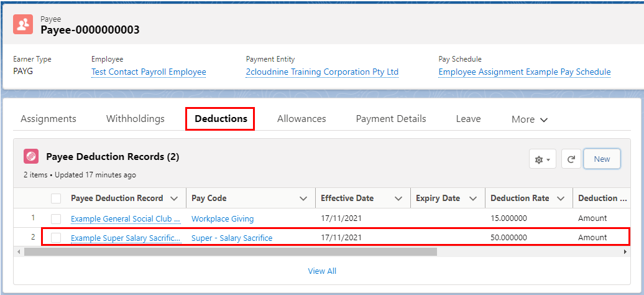Open the Workplace Giving pay code
Viewport: 644px width, 295px height.
(223, 219)
